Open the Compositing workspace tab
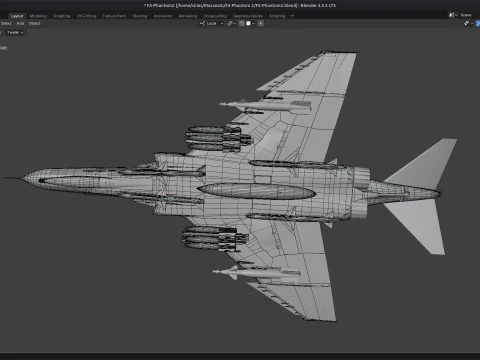Screen dimensions: 480x360 click(215, 16)
